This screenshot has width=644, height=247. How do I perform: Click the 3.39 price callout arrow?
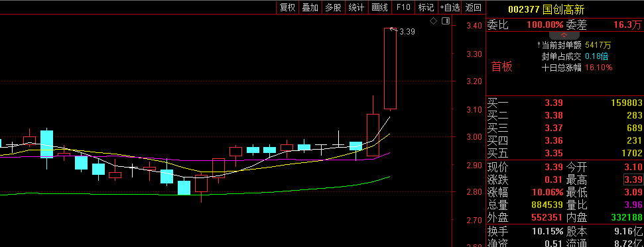coord(393,29)
